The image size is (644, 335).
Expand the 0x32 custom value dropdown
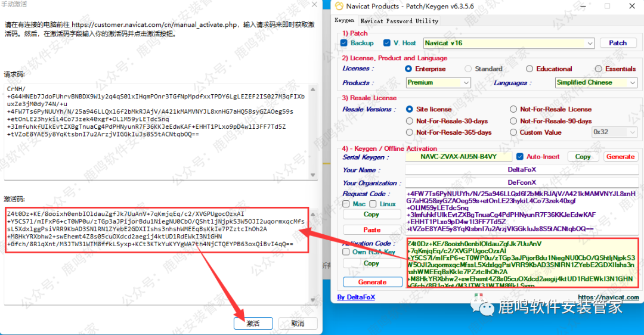pos(614,132)
